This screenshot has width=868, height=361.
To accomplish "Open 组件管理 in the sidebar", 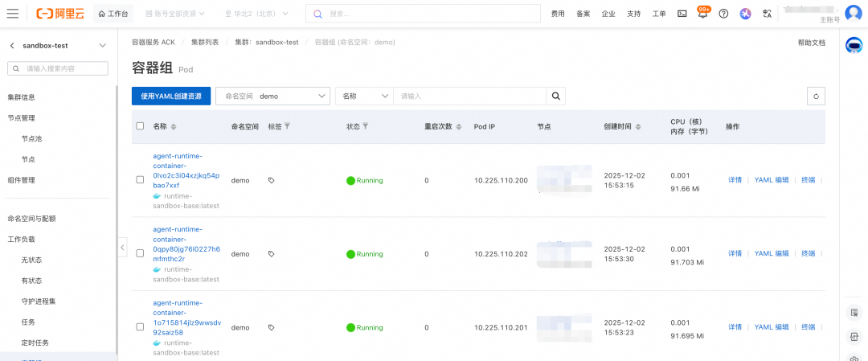I will tap(21, 180).
